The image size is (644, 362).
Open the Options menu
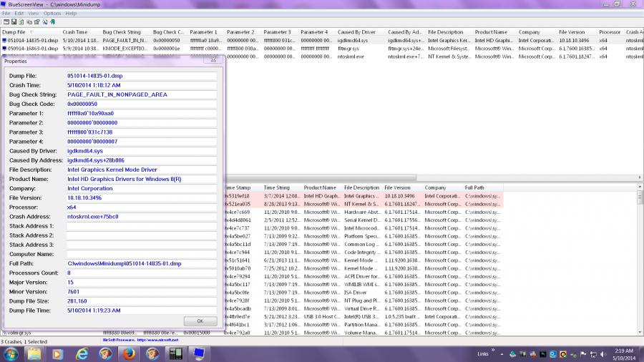pos(52,14)
